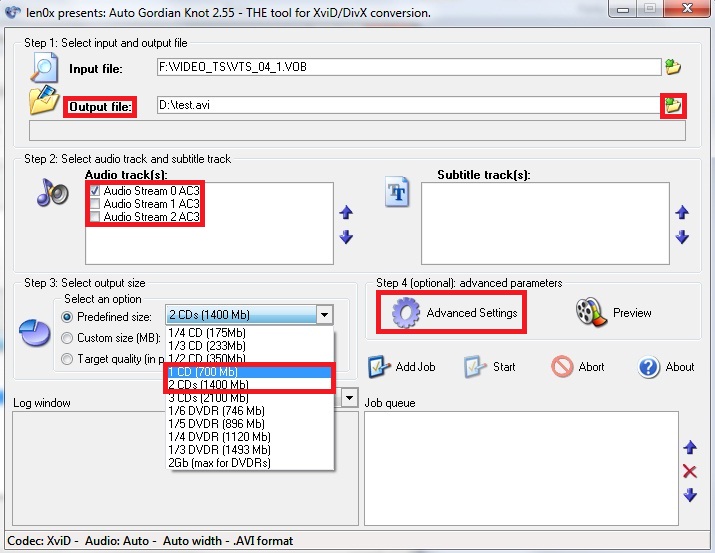Screen dimensions: 715x553
Task: Choose 1/2 CD (350Mb) option
Action: (x=250, y=358)
